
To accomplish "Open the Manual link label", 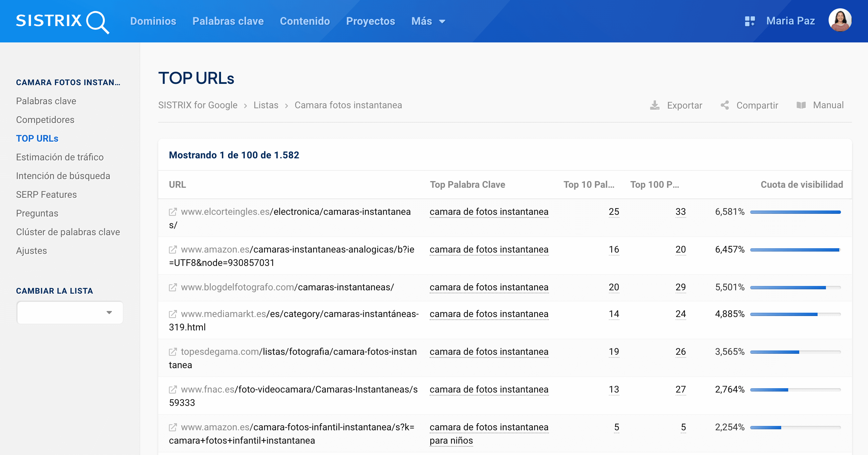I will point(828,105).
